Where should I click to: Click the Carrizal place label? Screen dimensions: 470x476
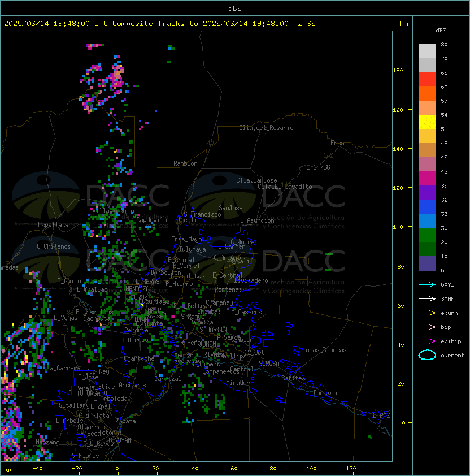168,379
